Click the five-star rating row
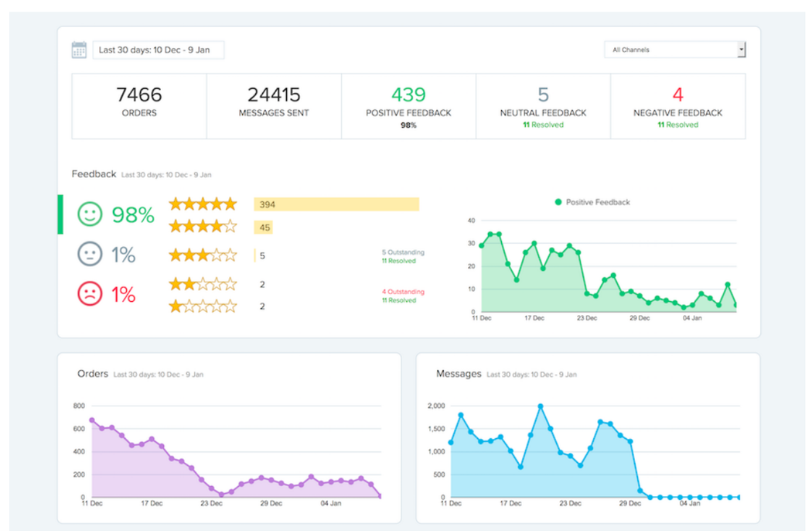This screenshot has width=812, height=531. pos(203,203)
